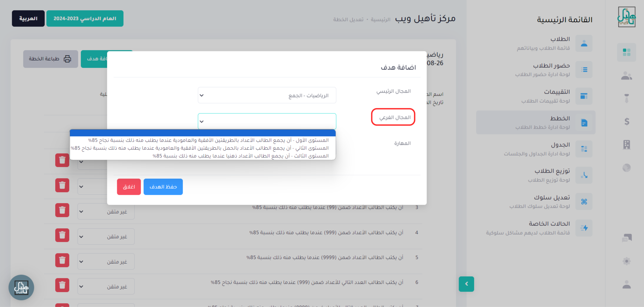644x307 pixels.
Task: Open غير متقن dropdown for row 3
Action: [106, 212]
